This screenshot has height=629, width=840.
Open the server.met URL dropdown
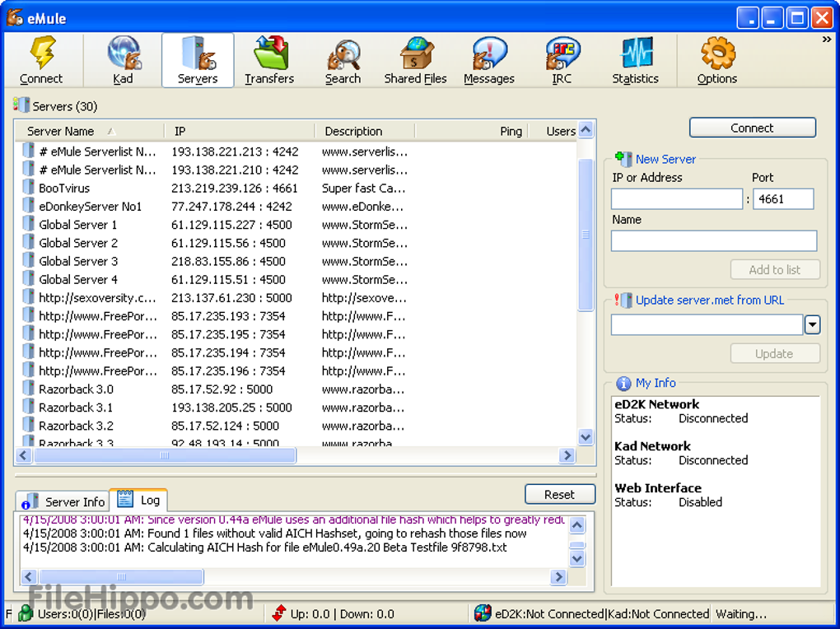812,324
